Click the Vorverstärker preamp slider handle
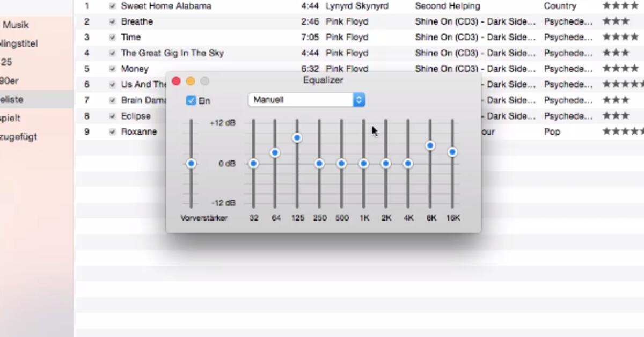This screenshot has width=644, height=337. 191,163
